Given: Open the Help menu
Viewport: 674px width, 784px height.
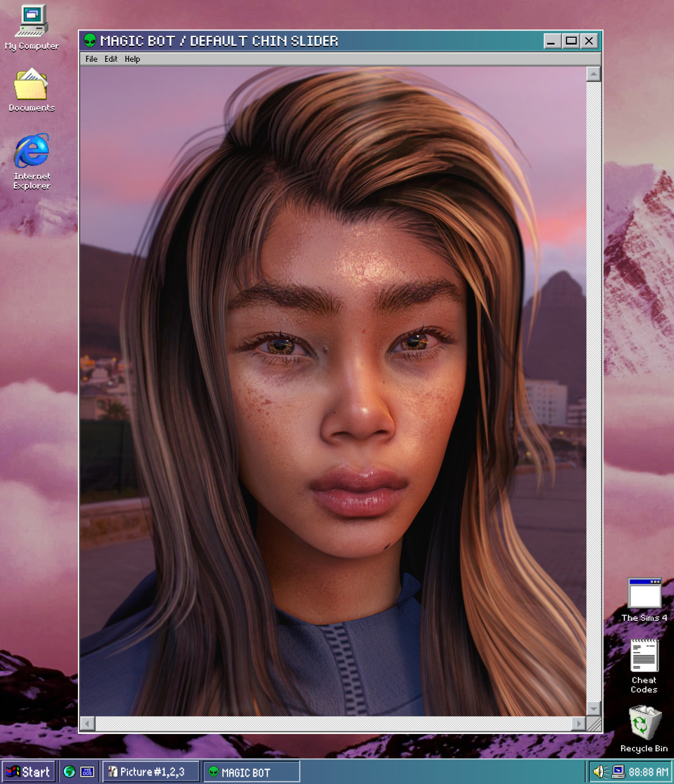Looking at the screenshot, I should click(x=132, y=59).
